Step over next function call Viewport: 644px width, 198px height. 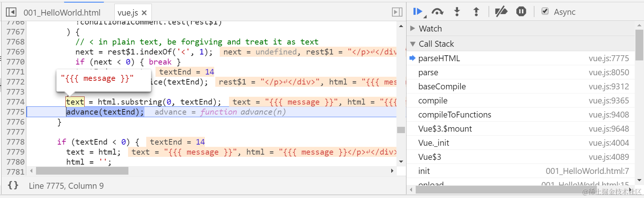(x=438, y=12)
